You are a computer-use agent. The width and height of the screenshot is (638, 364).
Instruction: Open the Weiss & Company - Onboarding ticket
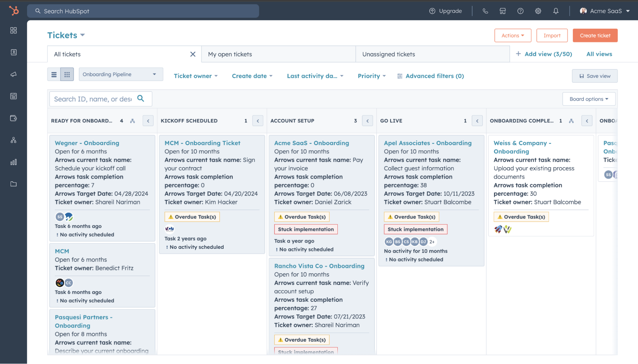(522, 147)
